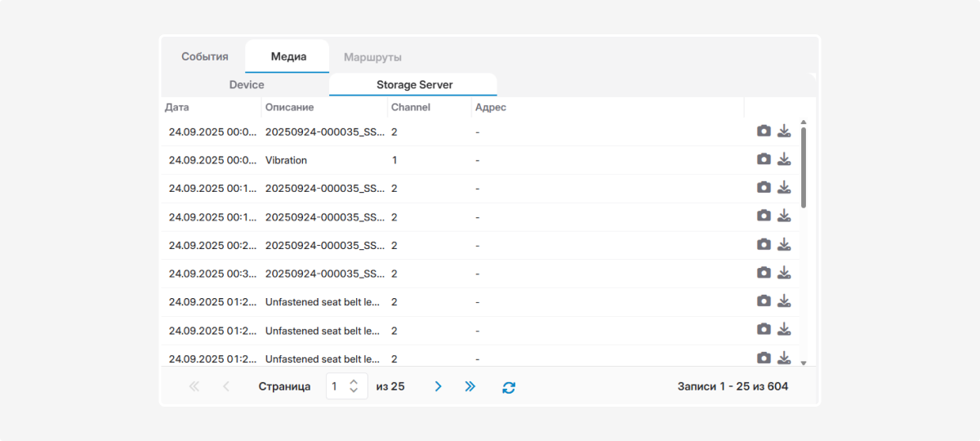Click download icon for 01:2 first seat belt row
The width and height of the screenshot is (980, 441).
click(x=784, y=301)
